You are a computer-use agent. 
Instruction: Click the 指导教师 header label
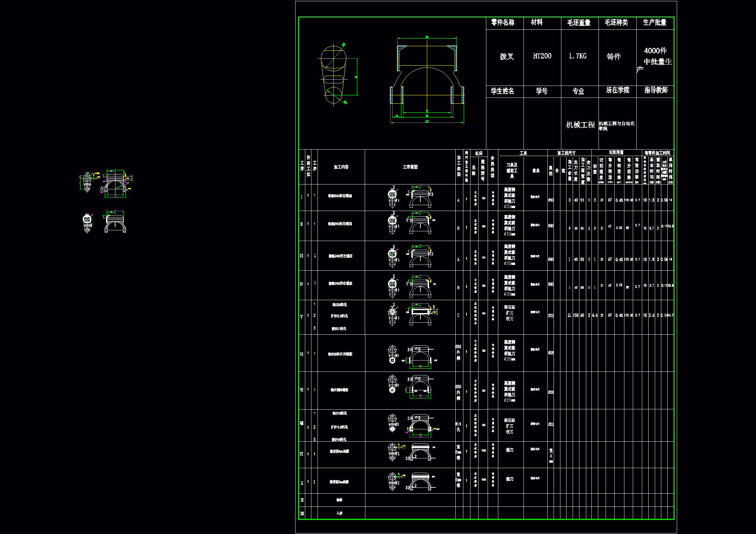point(655,90)
